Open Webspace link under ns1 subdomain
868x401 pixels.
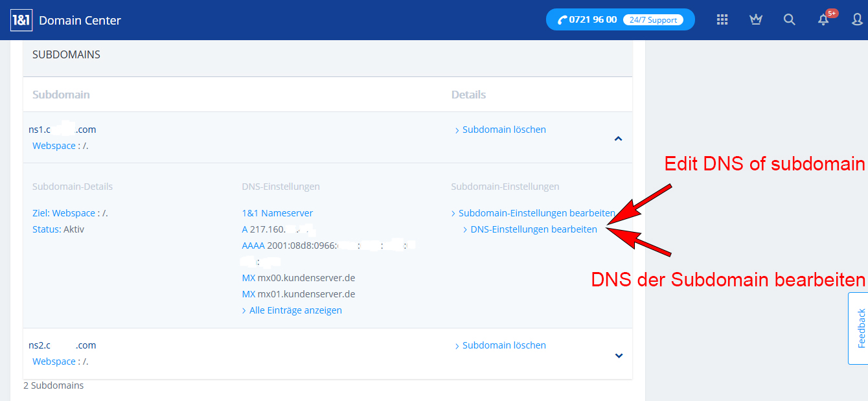point(54,146)
